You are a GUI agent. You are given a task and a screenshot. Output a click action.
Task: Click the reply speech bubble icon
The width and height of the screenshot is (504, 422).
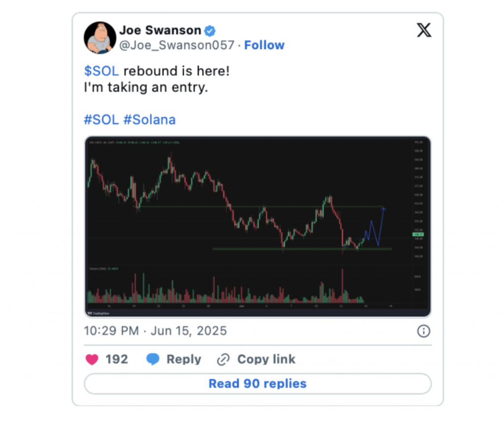(153, 359)
